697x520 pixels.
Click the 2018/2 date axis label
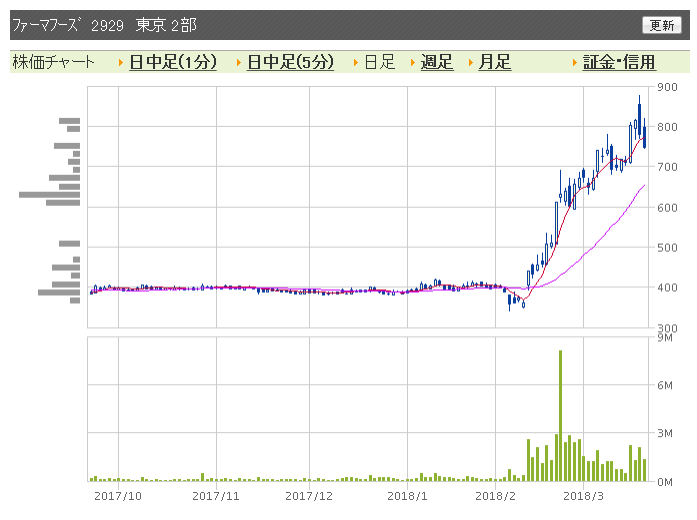pyautogui.click(x=495, y=496)
